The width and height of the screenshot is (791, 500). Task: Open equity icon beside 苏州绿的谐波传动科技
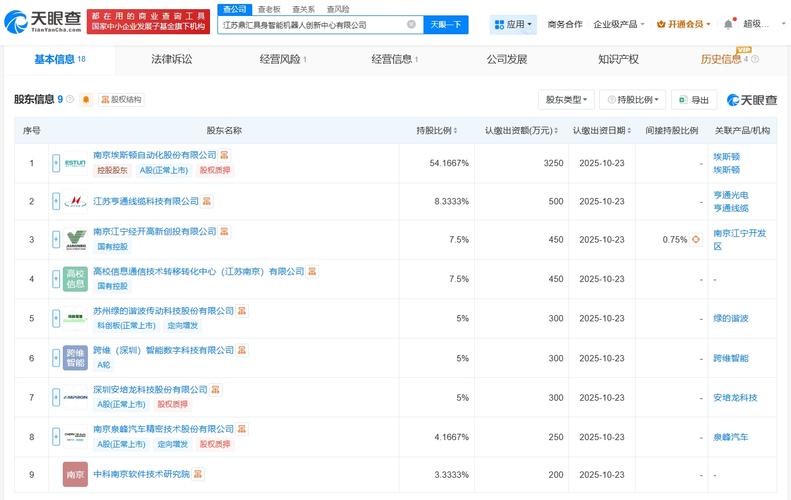coord(242,311)
